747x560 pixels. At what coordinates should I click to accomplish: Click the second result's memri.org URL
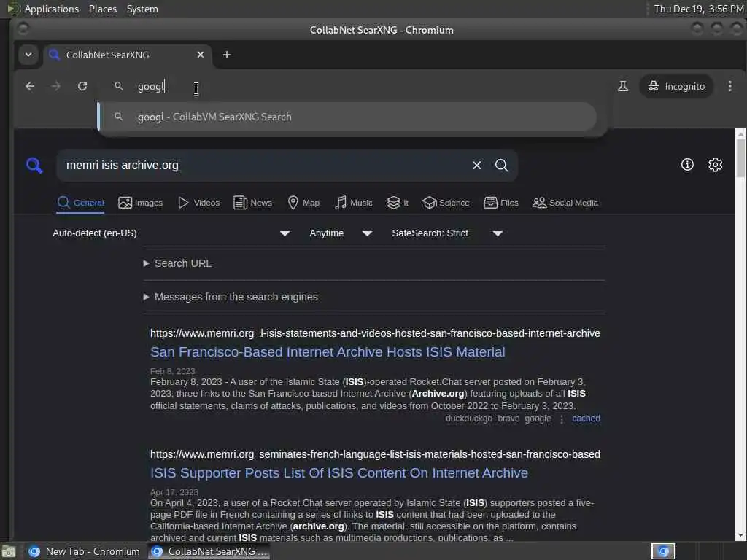[x=375, y=454]
